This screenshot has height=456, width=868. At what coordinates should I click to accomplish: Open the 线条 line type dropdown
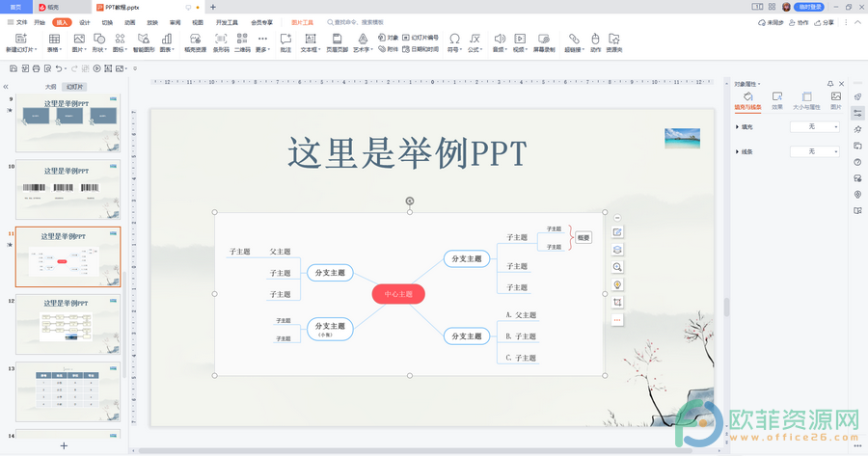click(x=815, y=151)
